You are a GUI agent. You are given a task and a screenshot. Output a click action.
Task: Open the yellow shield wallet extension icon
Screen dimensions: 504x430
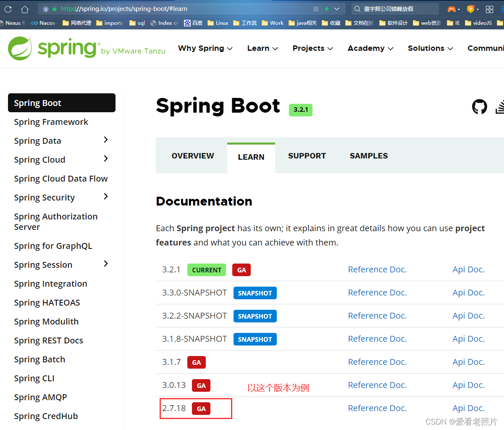coord(471,9)
